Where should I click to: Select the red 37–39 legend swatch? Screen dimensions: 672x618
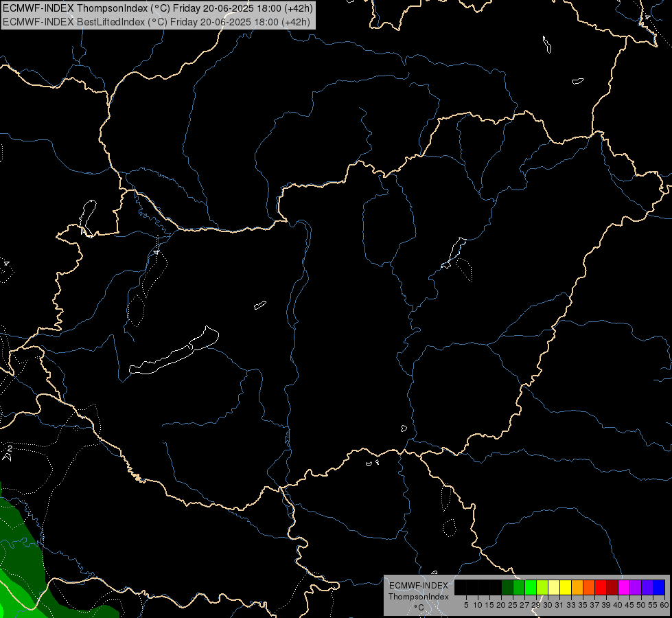[601, 587]
